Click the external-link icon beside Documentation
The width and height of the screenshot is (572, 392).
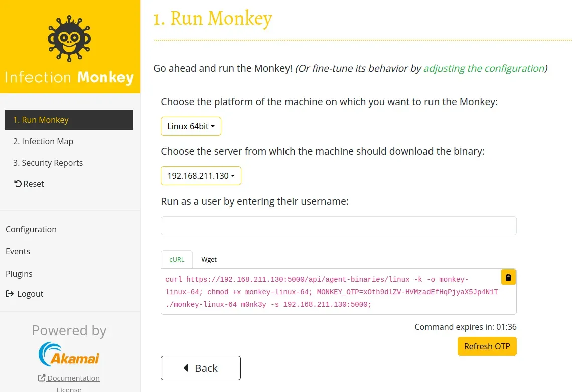(x=42, y=378)
